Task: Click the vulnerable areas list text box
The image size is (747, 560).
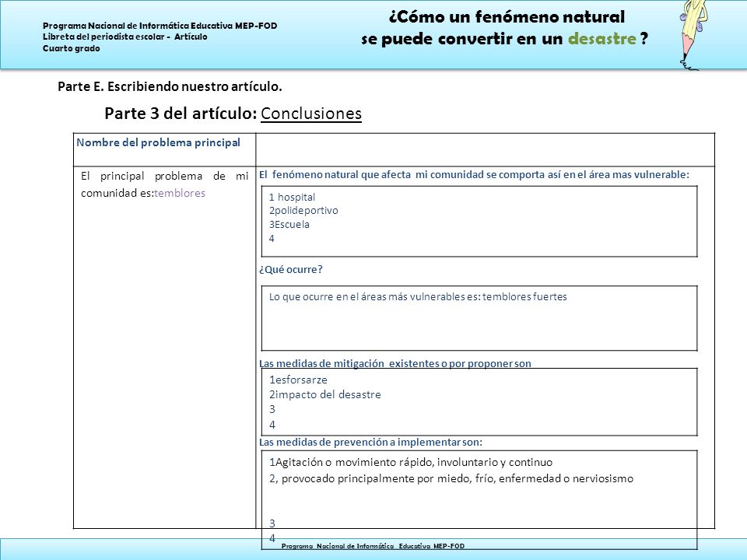Action: pyautogui.click(x=479, y=222)
